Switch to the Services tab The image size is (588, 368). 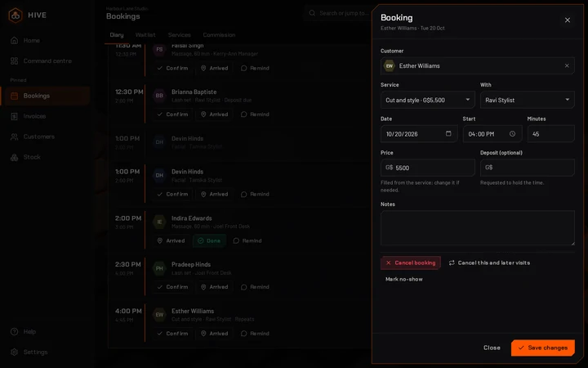pos(179,35)
